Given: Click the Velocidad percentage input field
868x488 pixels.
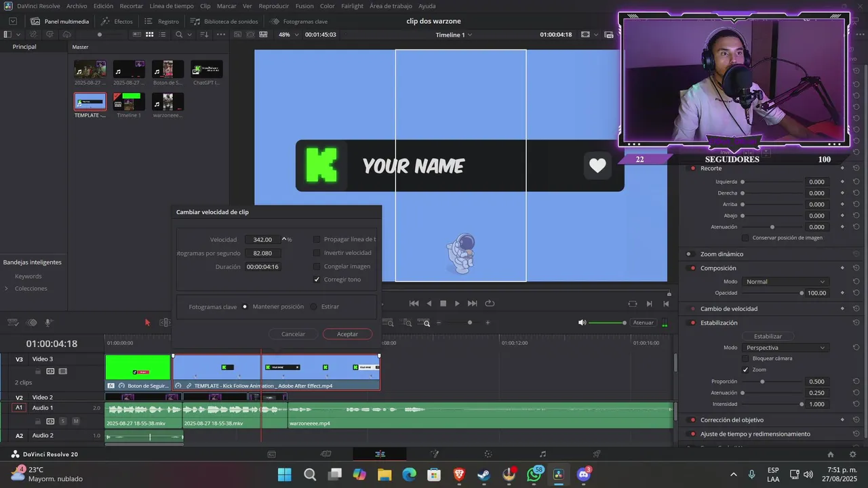Looking at the screenshot, I should click(x=262, y=239).
